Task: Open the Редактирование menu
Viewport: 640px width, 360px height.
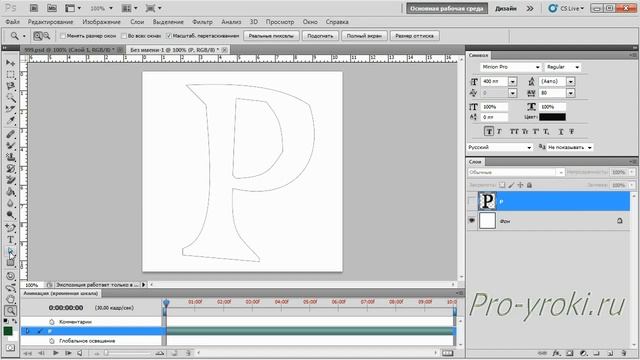Action: coord(50,22)
